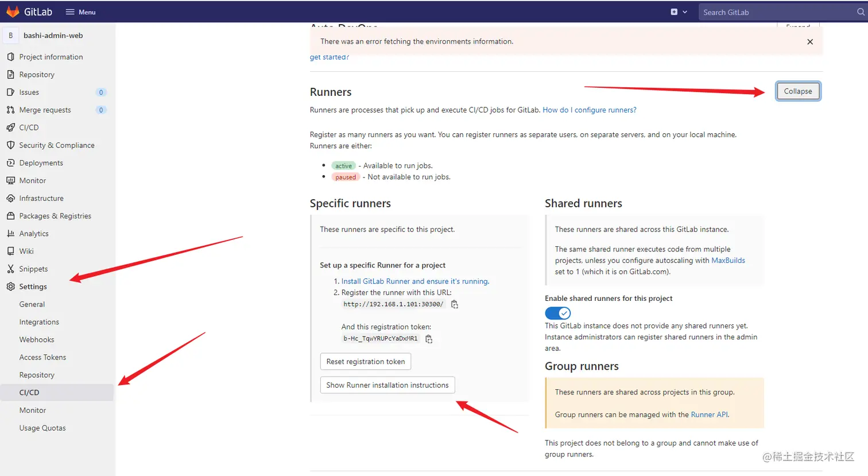Open the MaxBuilds link

coord(728,261)
